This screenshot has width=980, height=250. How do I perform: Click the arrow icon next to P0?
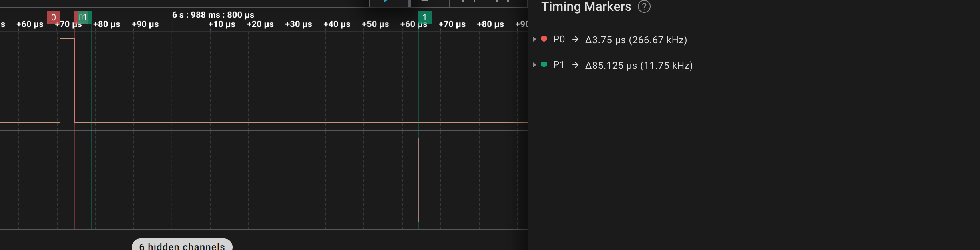point(575,39)
